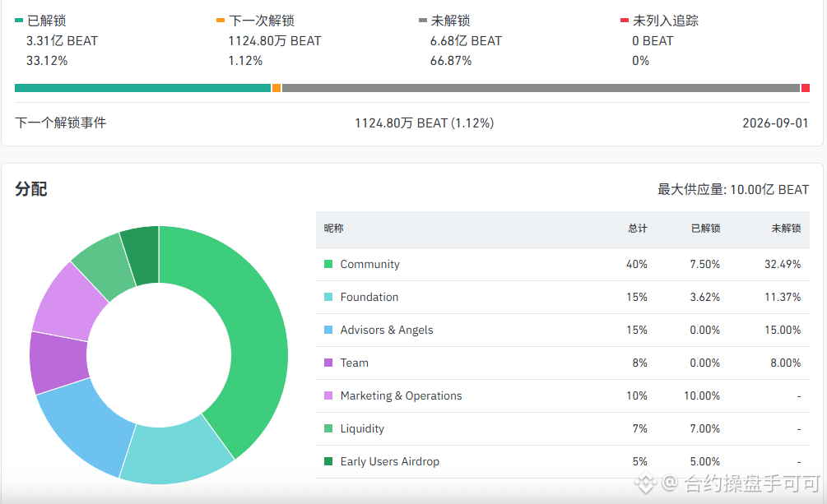Click the blue Advisors & Angels donut slice
Viewport: 827px width, 504px height.
point(85,426)
